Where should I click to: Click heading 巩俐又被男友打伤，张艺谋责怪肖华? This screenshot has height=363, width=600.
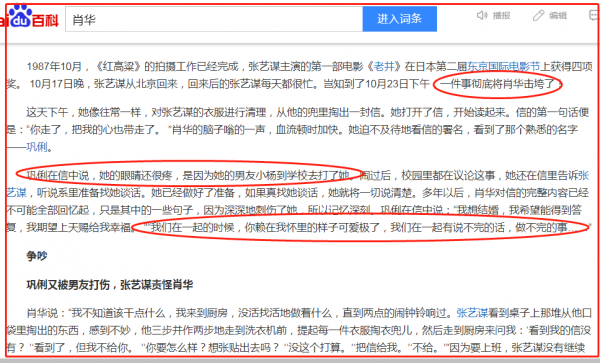pos(109,285)
